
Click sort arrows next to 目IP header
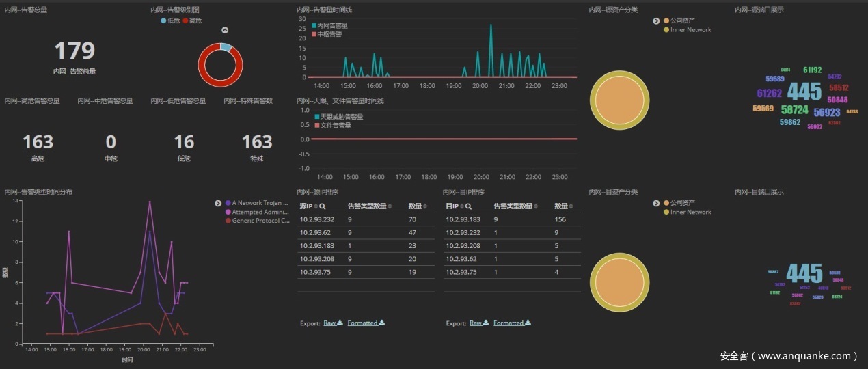pos(462,206)
